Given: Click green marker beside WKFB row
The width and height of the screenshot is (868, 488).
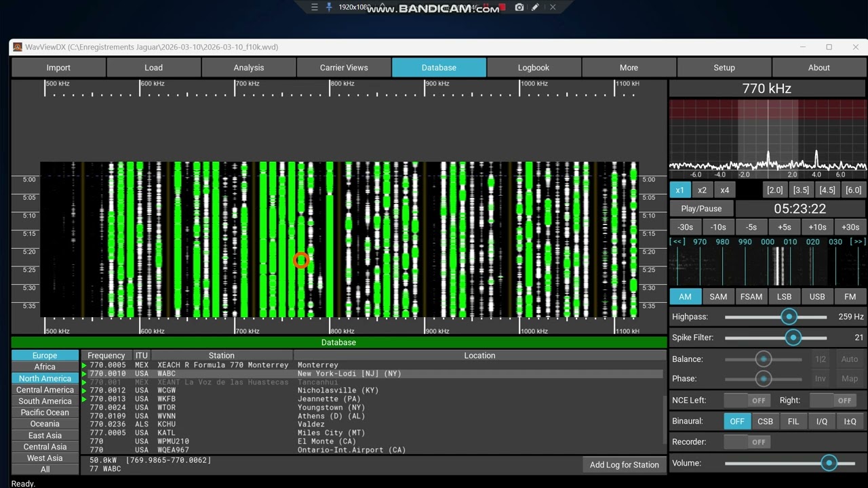Looking at the screenshot, I should (x=84, y=399).
